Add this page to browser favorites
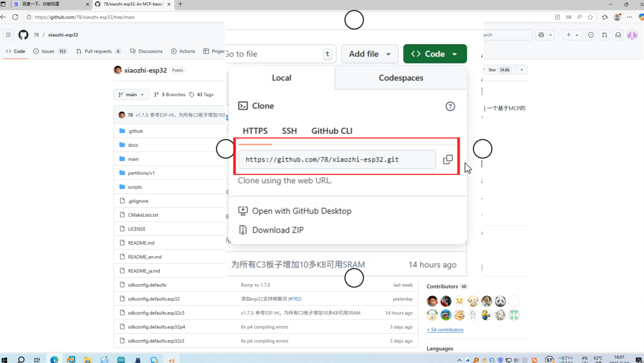This screenshot has height=363, width=644. point(590,17)
